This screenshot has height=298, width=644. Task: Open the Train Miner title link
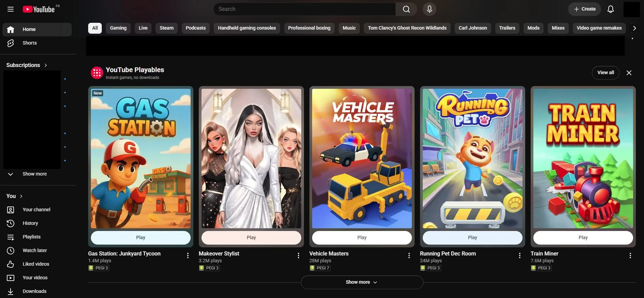[544, 254]
